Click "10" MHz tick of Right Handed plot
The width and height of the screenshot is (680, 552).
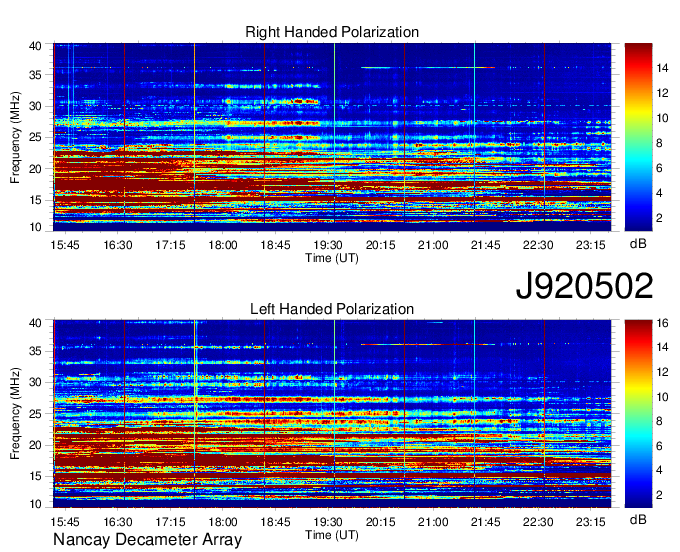(x=35, y=227)
